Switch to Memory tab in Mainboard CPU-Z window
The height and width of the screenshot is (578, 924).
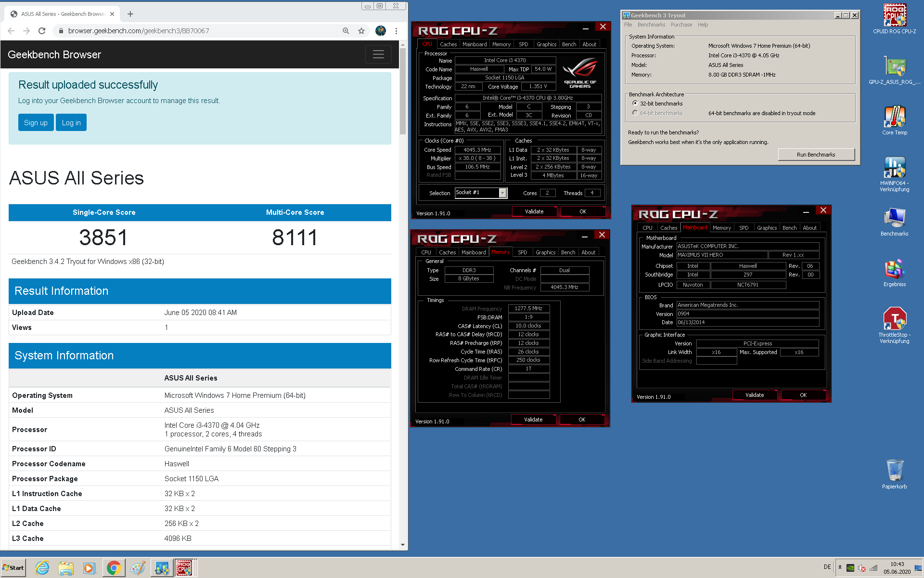point(721,228)
